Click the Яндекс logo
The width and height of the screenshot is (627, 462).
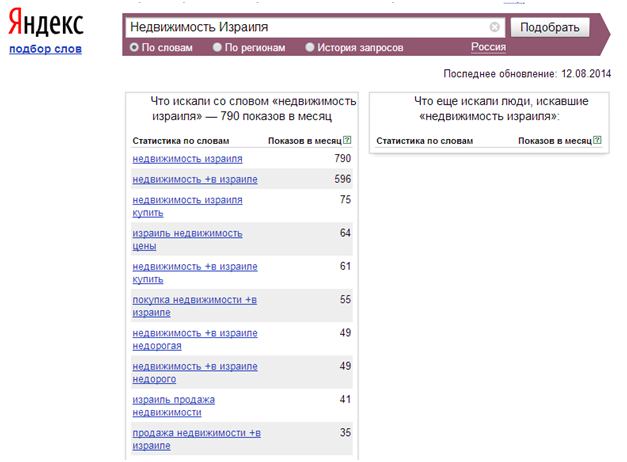click(x=46, y=22)
